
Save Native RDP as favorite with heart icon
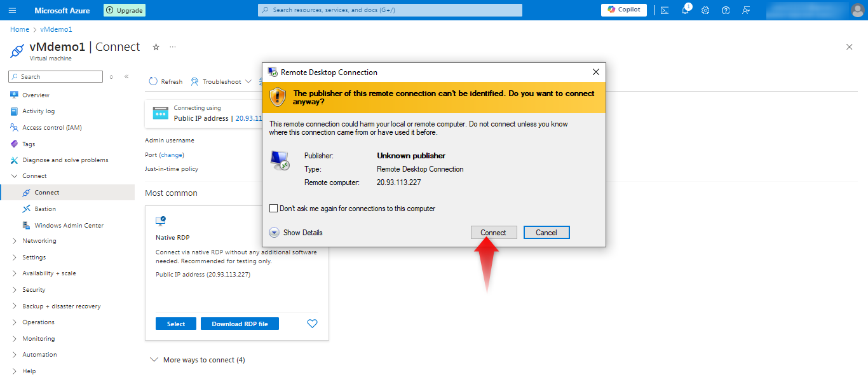(x=312, y=324)
